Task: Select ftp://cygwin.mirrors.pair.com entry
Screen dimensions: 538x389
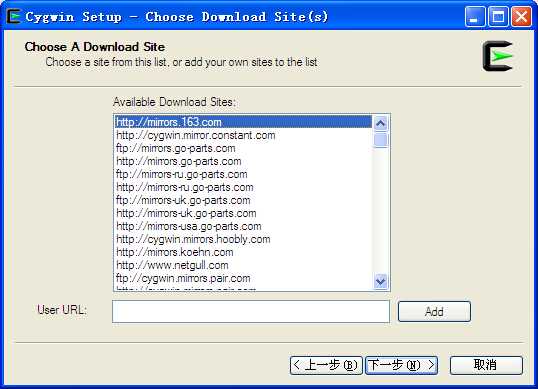Action: pyautogui.click(x=243, y=278)
